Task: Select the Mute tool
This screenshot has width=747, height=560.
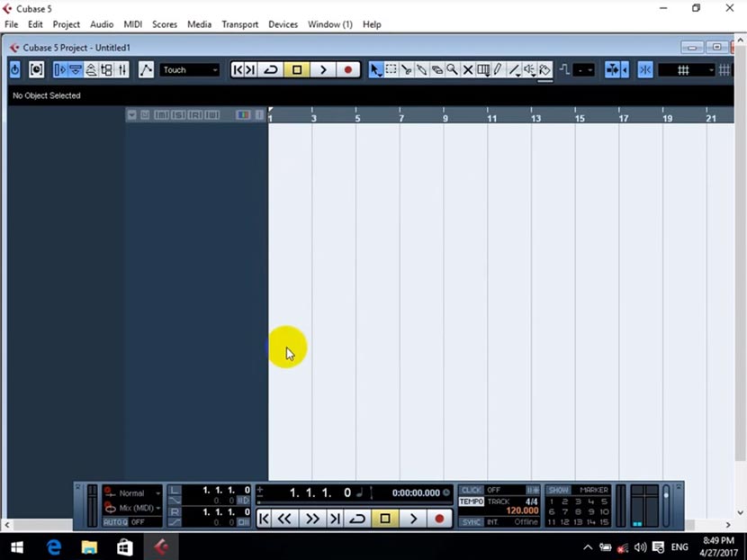Action: coord(468,69)
